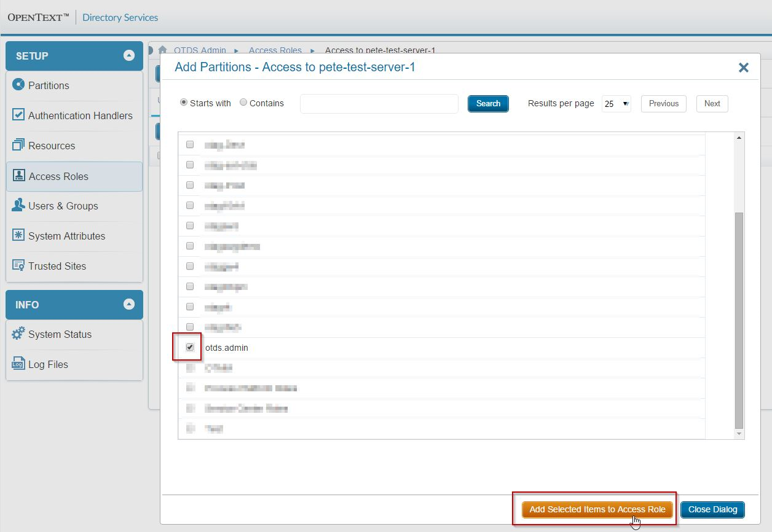Open Users & Groups menu item

click(x=74, y=206)
